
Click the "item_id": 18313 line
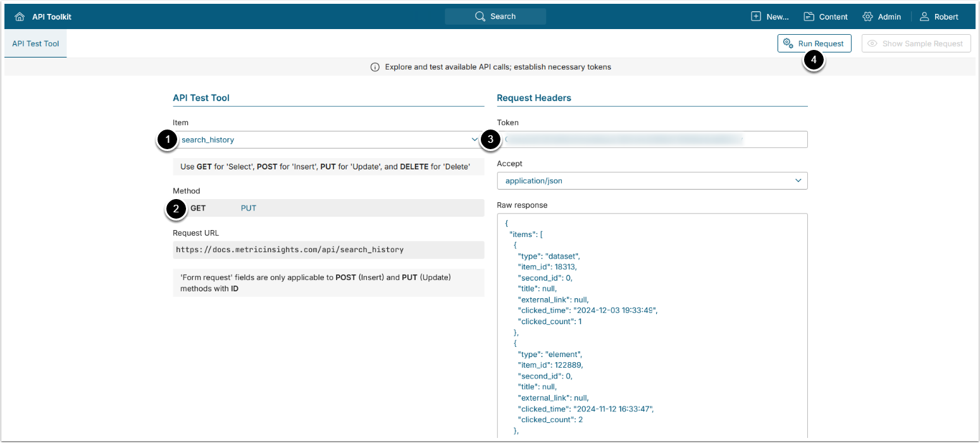[548, 267]
